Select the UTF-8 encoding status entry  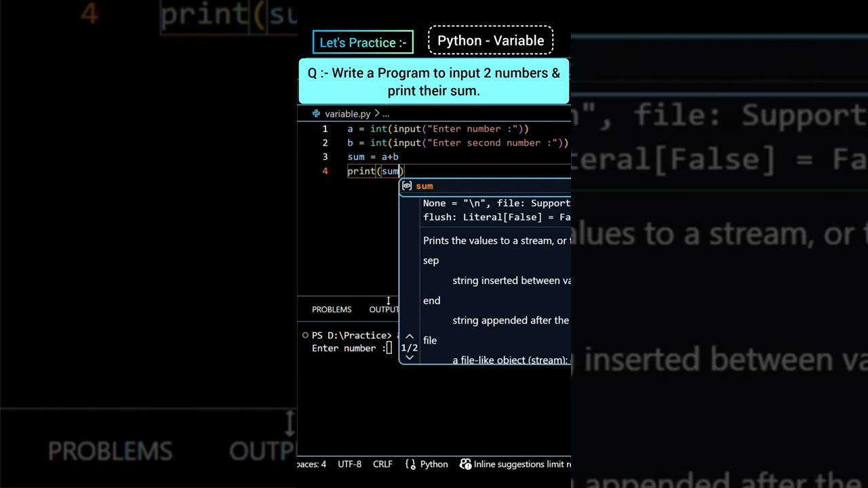coord(349,464)
